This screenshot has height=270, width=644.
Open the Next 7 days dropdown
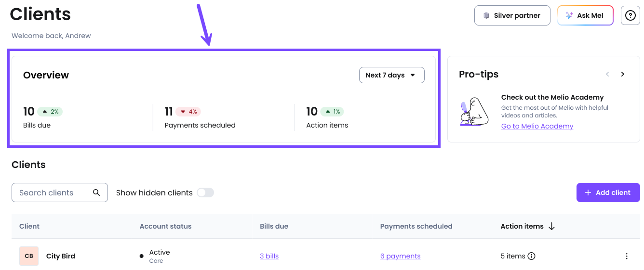[x=392, y=75]
